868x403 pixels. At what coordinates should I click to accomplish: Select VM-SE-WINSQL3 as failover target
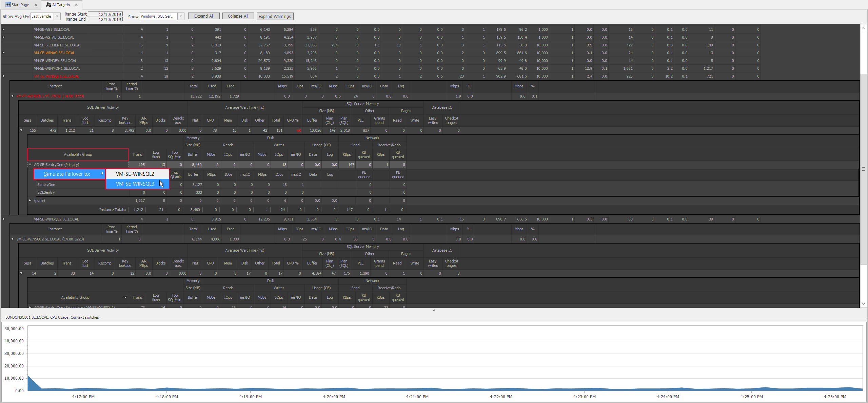(135, 184)
